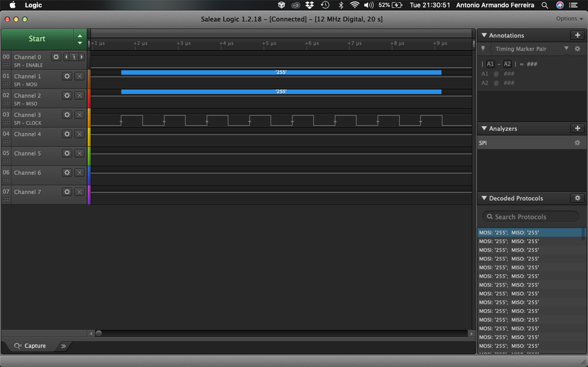This screenshot has width=588, height=367.
Task: Click Channel 0 SPI - ENABLE label
Action: coord(28,65)
